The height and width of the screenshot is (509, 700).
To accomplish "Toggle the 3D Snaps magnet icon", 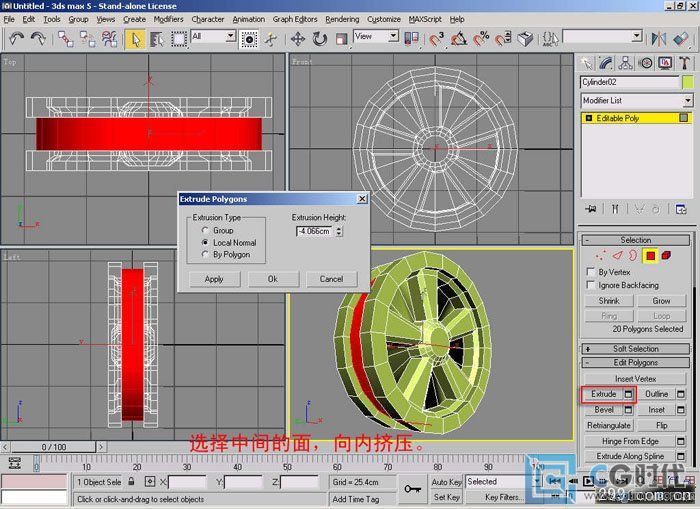I will coord(436,39).
